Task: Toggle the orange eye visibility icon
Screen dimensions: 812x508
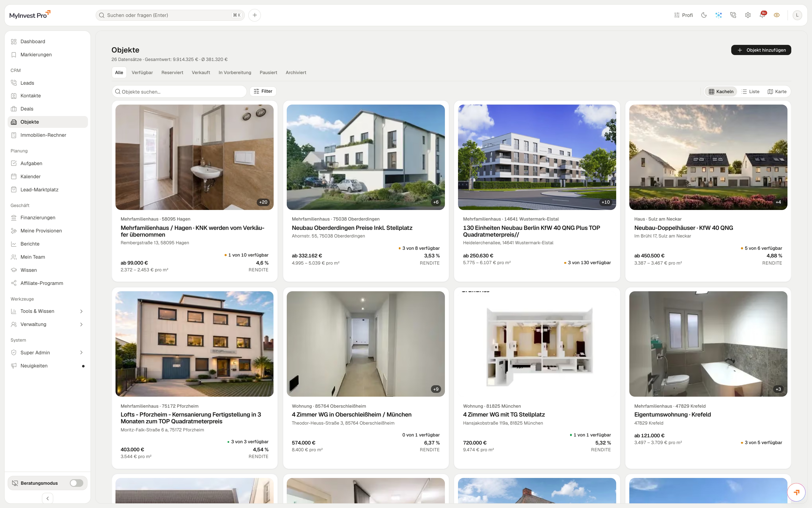Action: (777, 15)
